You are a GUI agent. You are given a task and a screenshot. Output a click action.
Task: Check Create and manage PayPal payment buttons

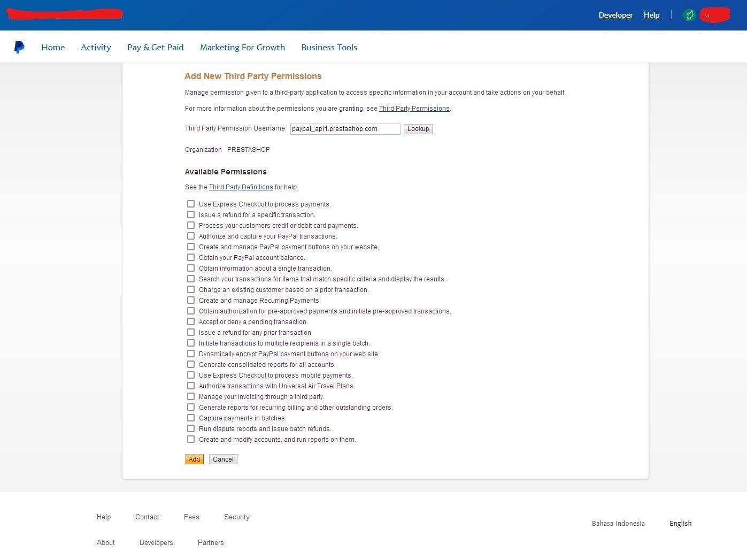click(x=191, y=247)
